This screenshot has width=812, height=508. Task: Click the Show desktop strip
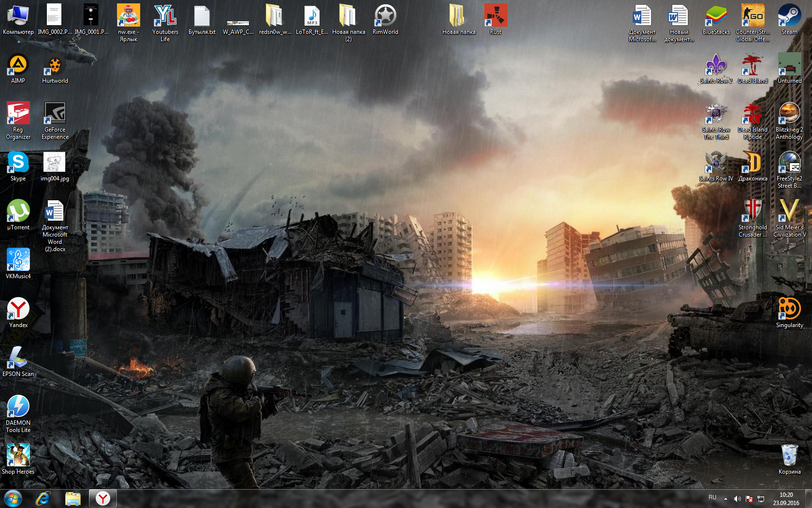pyautogui.click(x=808, y=498)
